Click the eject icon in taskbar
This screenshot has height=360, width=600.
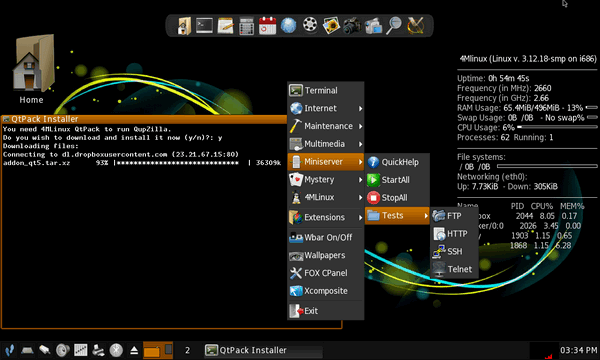(x=134, y=350)
